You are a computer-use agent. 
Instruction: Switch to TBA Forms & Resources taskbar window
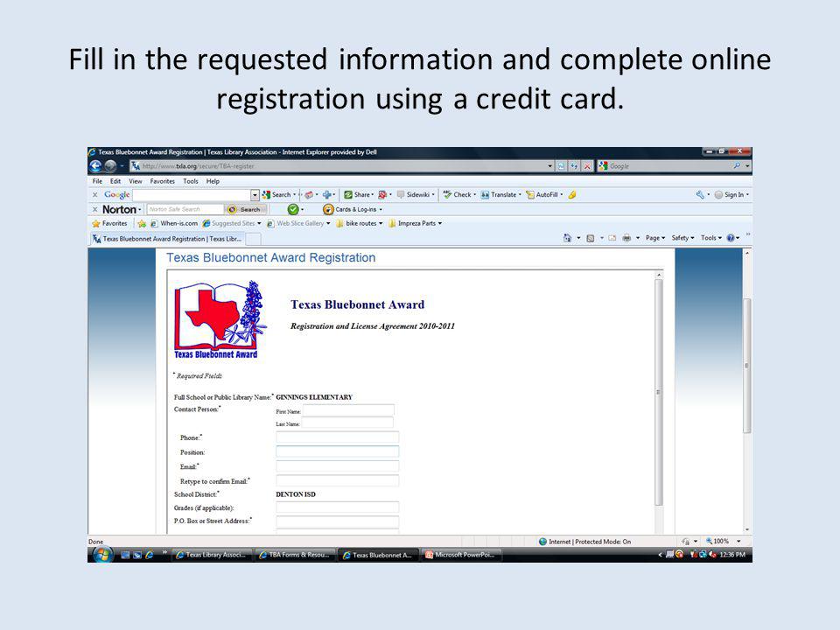295,555
